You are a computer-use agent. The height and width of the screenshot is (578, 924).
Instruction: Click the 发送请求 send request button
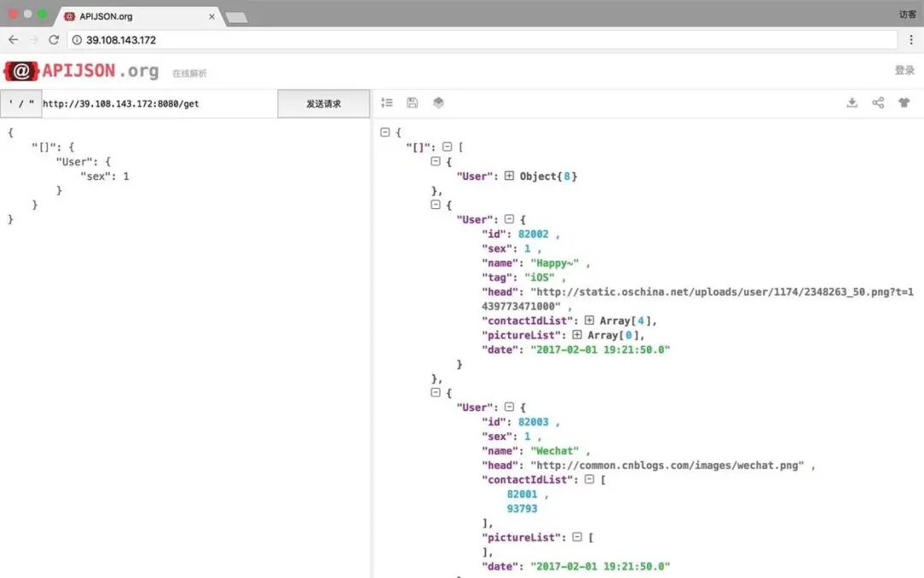[x=323, y=104]
